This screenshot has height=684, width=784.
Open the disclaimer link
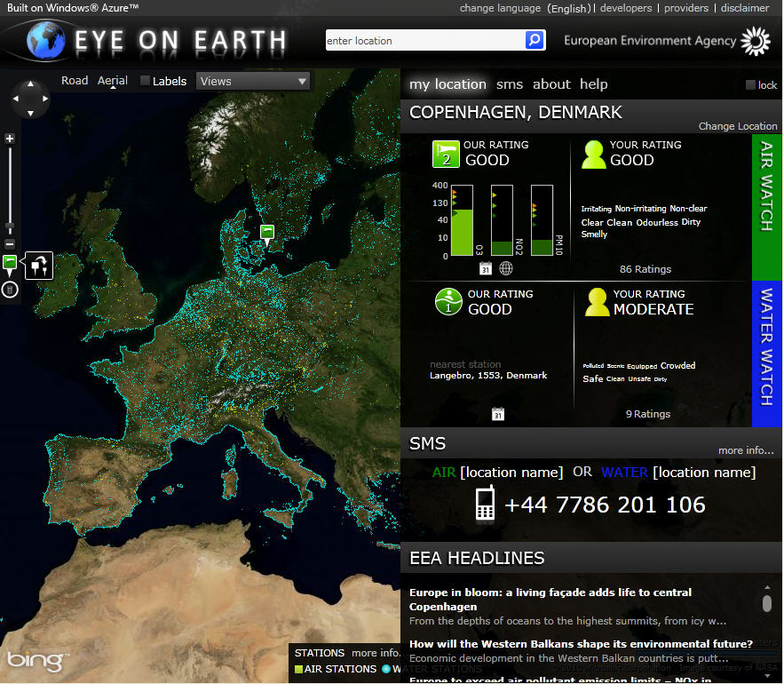745,8
